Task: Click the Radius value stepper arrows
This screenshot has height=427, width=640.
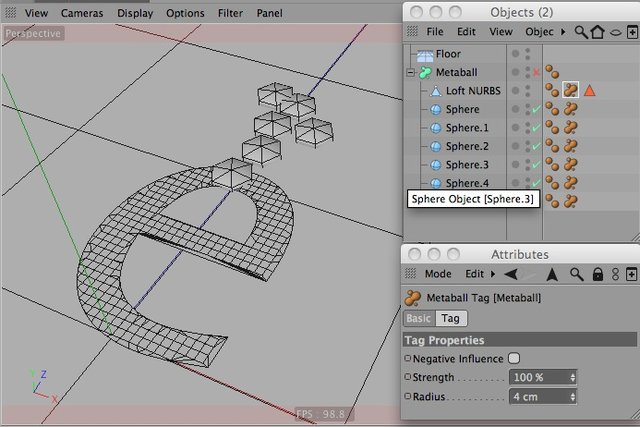Action: (x=573, y=396)
